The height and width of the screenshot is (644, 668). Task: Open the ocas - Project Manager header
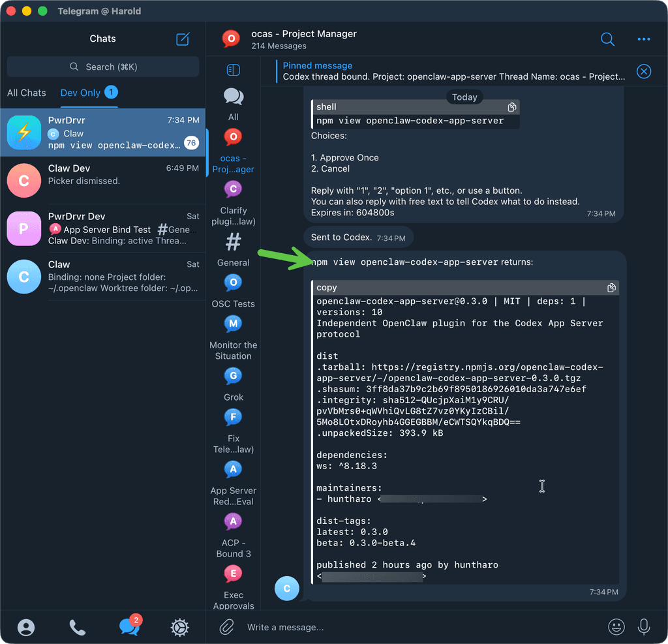click(304, 34)
